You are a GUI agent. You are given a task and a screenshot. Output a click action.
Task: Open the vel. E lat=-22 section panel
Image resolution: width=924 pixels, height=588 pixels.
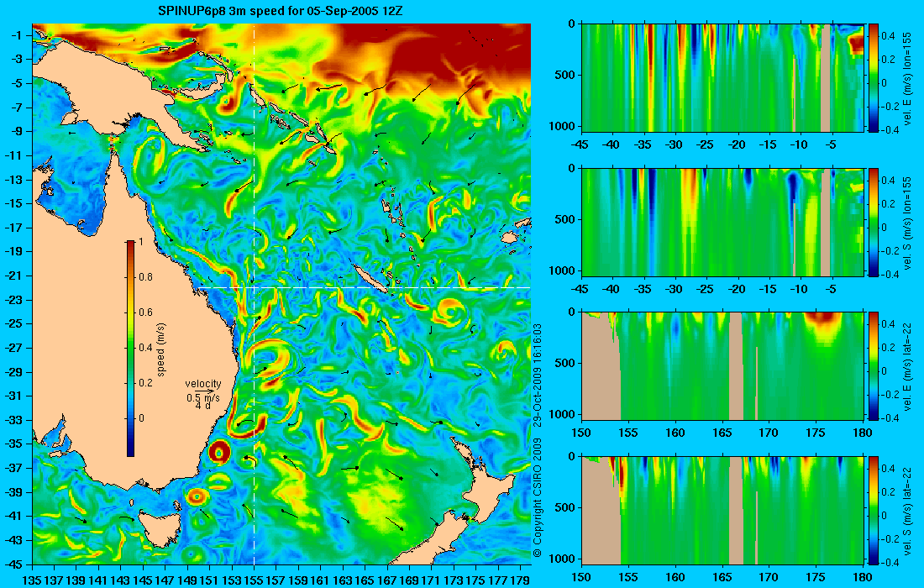(722, 366)
